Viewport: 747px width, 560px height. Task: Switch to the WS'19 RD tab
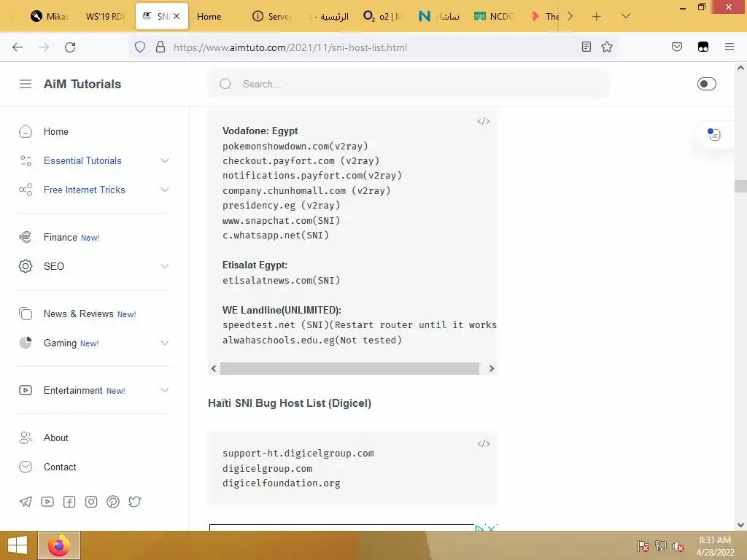105,16
